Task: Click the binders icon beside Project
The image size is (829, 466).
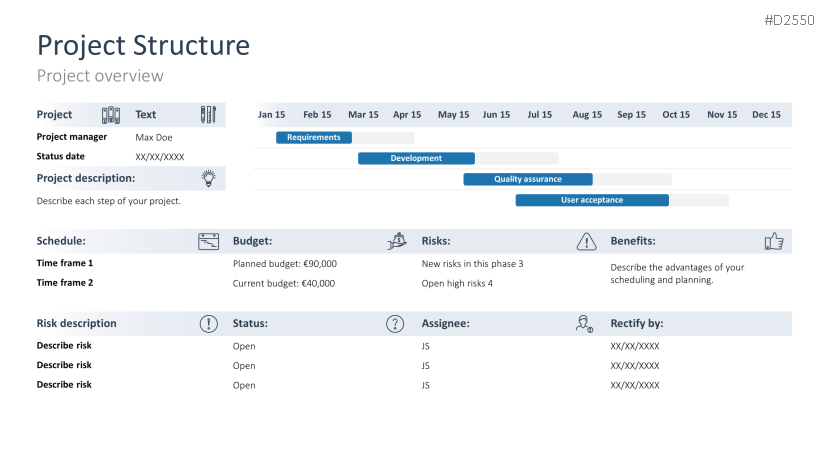Action: pyautogui.click(x=111, y=114)
